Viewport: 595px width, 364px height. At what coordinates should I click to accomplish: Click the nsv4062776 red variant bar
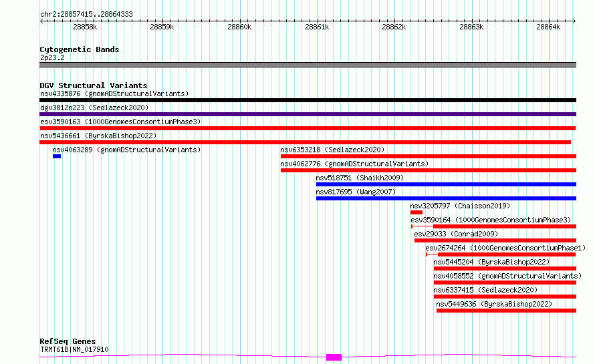(x=429, y=170)
